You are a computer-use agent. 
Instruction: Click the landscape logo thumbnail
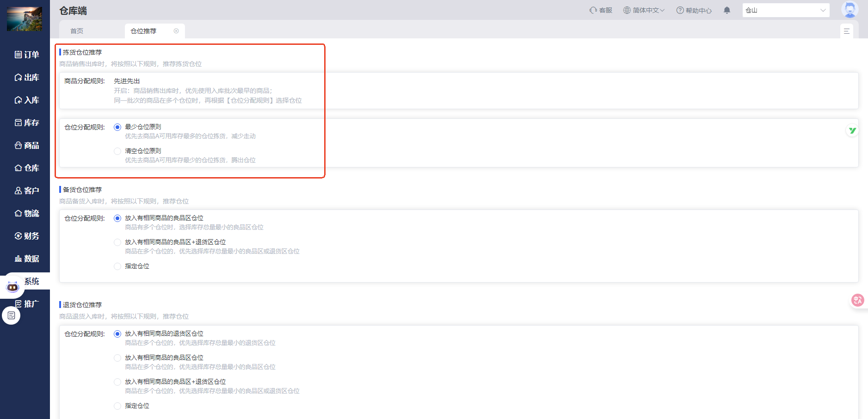[25, 19]
